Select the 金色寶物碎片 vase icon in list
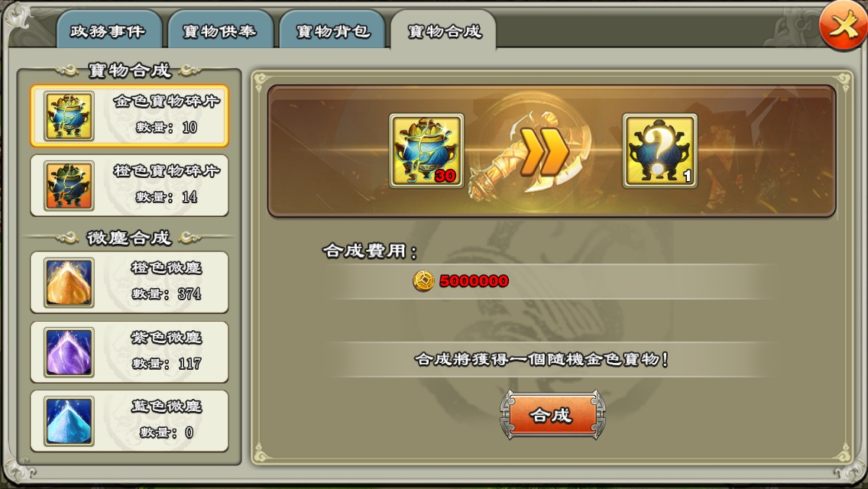The width and height of the screenshot is (868, 489). 69,115
